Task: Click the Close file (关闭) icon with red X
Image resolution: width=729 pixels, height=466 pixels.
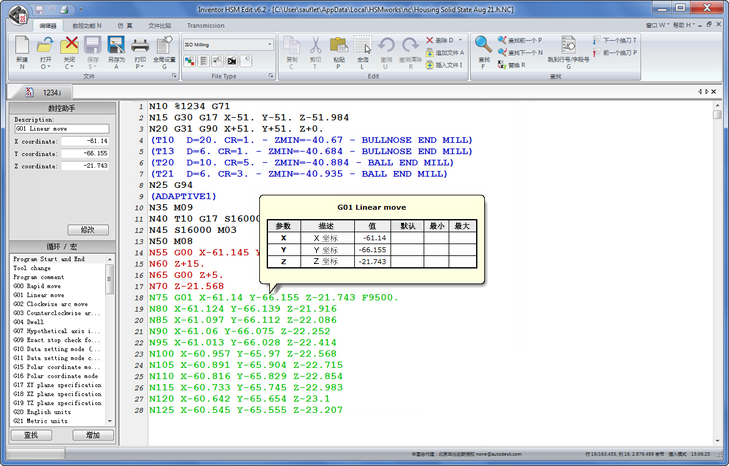Action: click(x=69, y=46)
